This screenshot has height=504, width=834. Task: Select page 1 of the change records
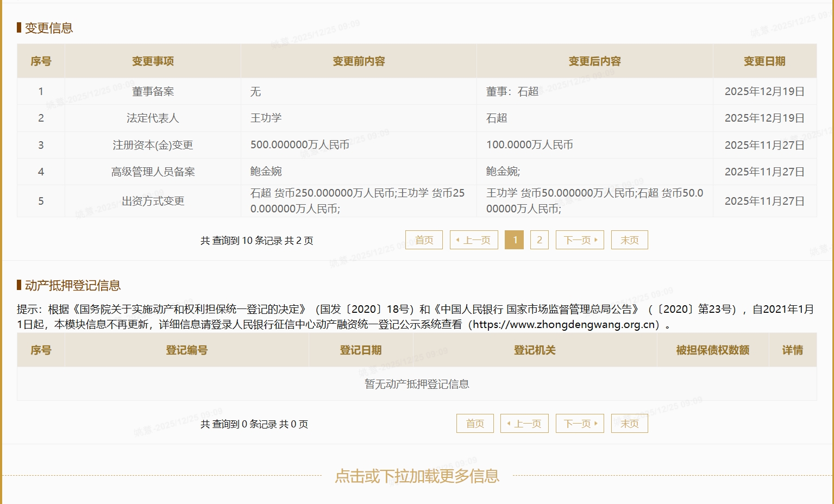coord(513,240)
